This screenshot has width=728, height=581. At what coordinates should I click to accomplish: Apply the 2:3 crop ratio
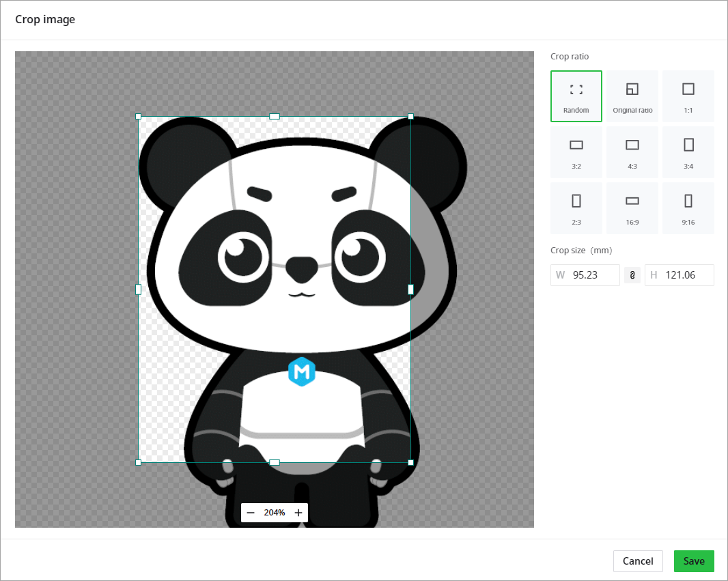pyautogui.click(x=576, y=208)
